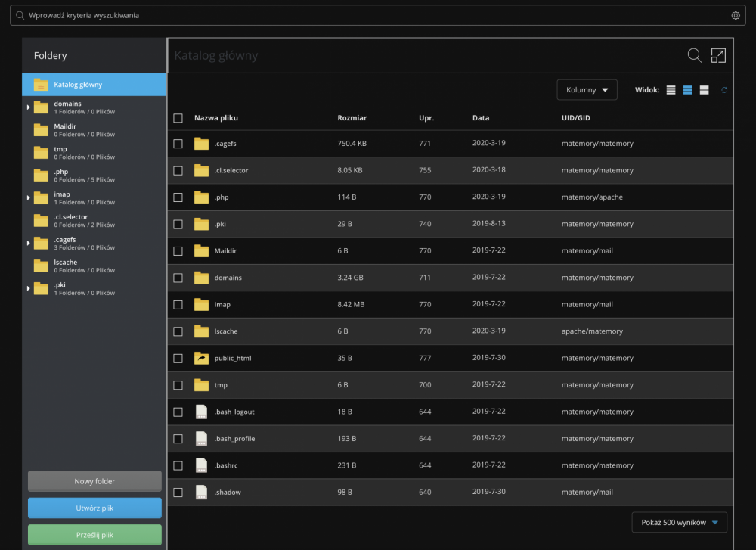Focus the search criteria input field
Viewport: 756px width, 550px height.
[x=370, y=15]
